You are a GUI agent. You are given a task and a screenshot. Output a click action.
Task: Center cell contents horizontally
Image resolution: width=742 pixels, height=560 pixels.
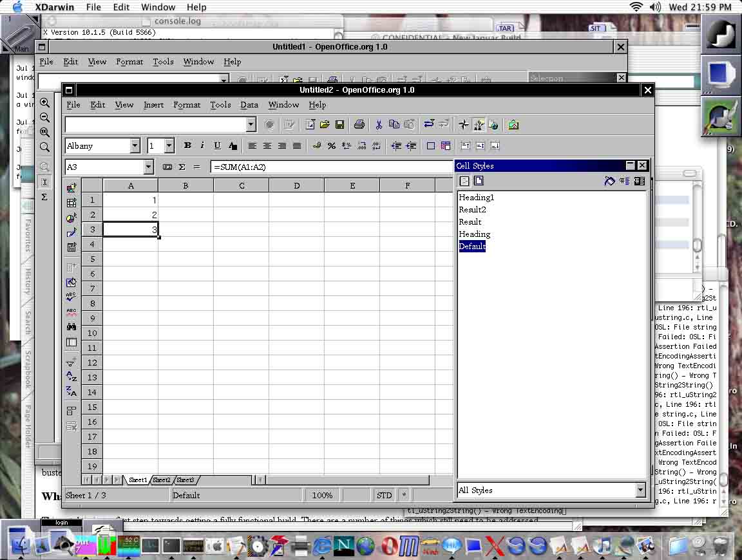pos(267,145)
